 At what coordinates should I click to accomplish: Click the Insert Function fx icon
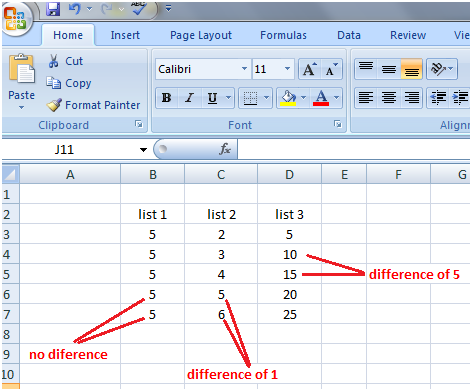[x=225, y=149]
